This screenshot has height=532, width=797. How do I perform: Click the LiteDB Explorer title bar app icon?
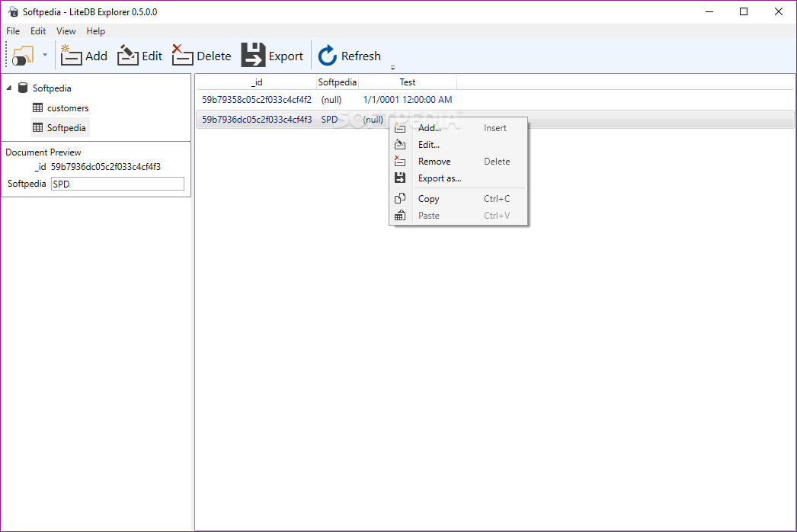coord(13,11)
